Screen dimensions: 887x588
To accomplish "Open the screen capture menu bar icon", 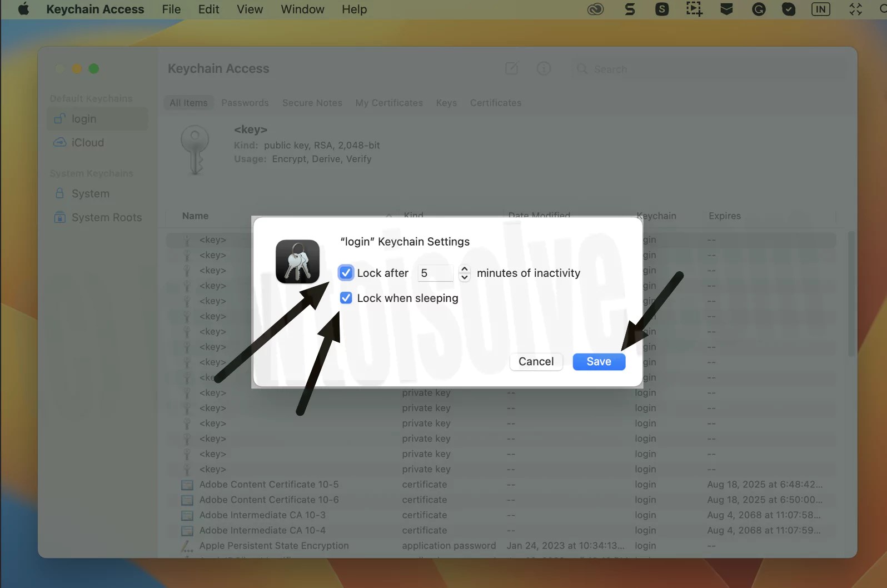I will pos(694,9).
